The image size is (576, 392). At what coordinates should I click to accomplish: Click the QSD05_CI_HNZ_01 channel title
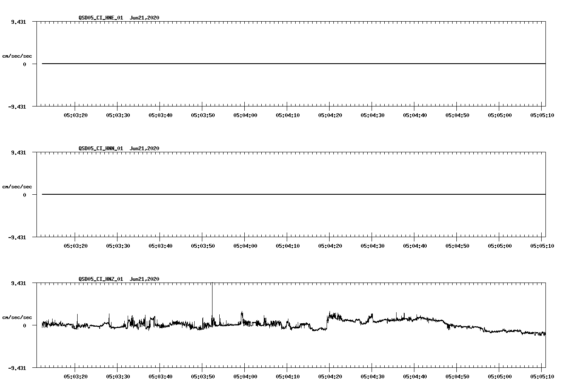click(101, 279)
